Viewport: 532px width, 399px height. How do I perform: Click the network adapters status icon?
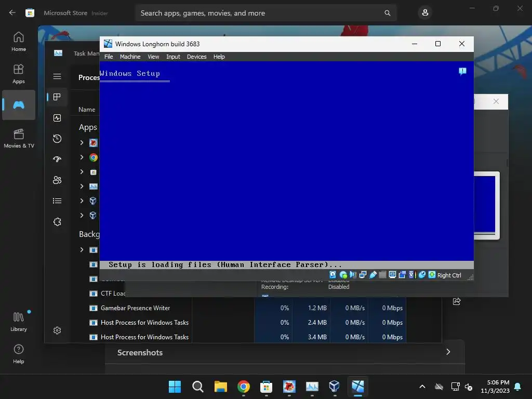[363, 275]
